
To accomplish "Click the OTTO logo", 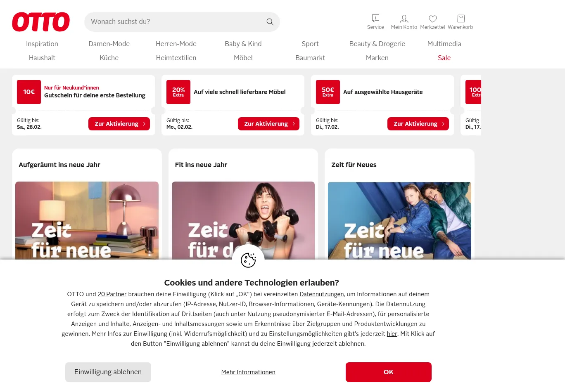I will point(41,22).
